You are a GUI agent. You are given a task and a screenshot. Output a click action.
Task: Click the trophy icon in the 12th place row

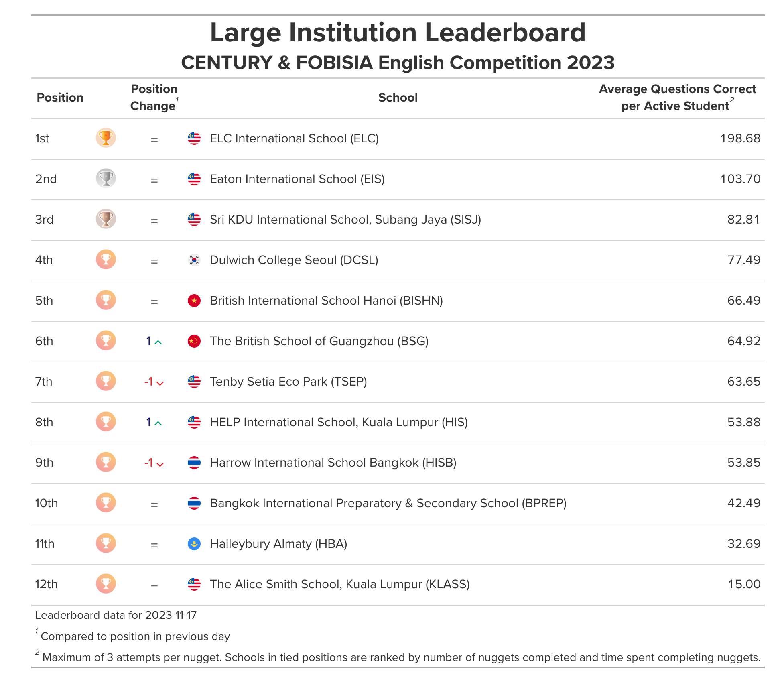(106, 584)
